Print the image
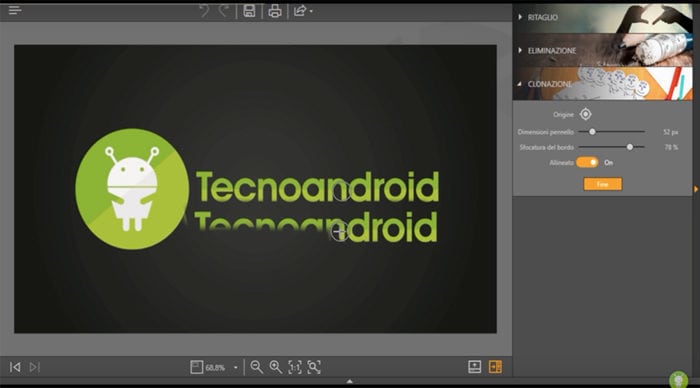 tap(275, 11)
